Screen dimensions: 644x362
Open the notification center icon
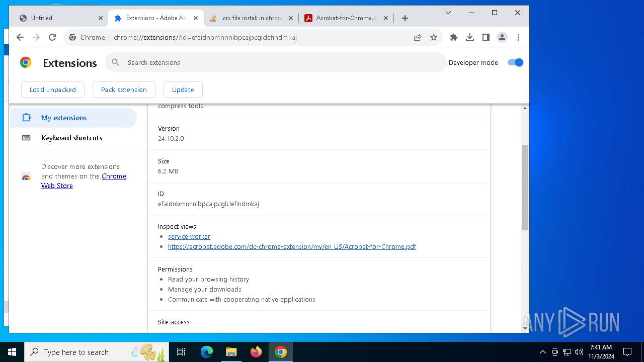pyautogui.click(x=627, y=352)
